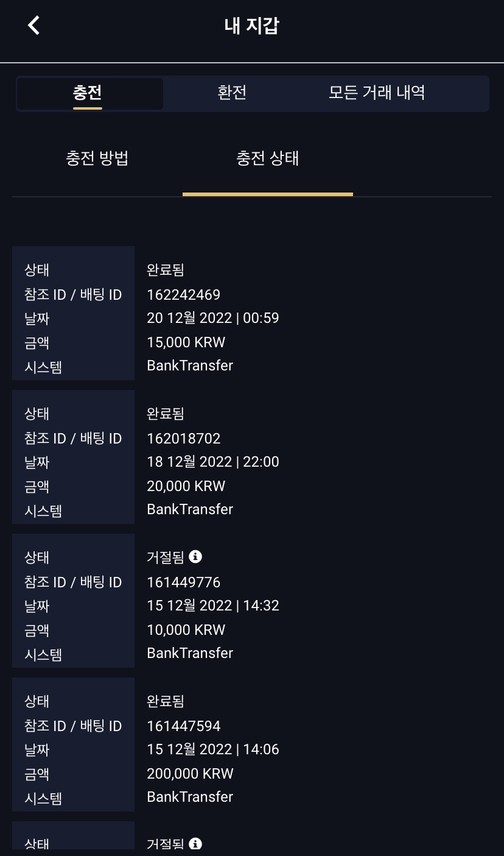The image size is (504, 856).
Task: Click the date 20 12월 2022 | 00:59
Action: (213, 318)
